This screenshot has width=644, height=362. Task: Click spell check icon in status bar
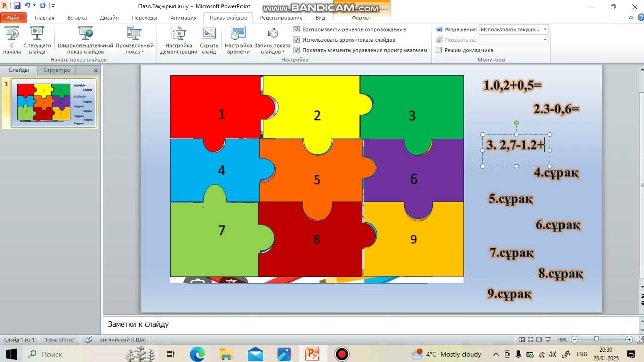tap(88, 340)
